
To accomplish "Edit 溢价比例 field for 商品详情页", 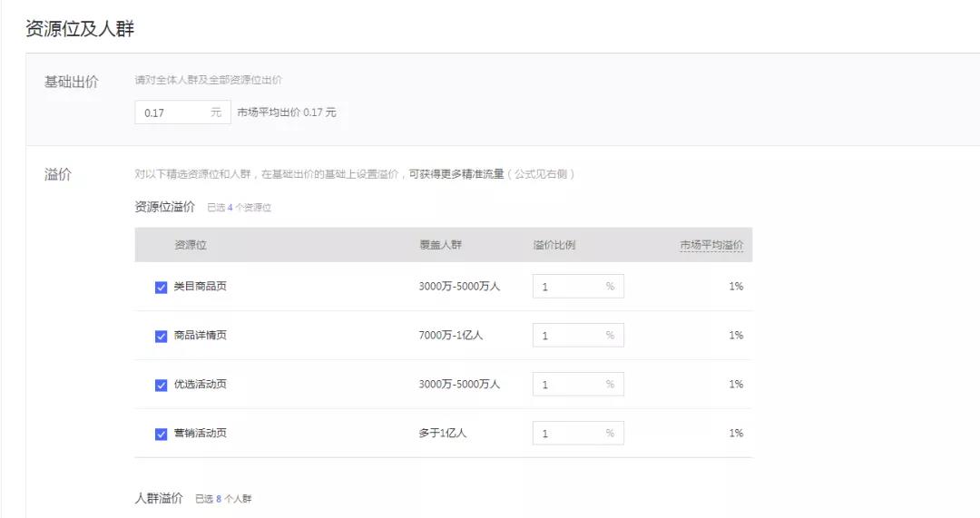I will 578,335.
